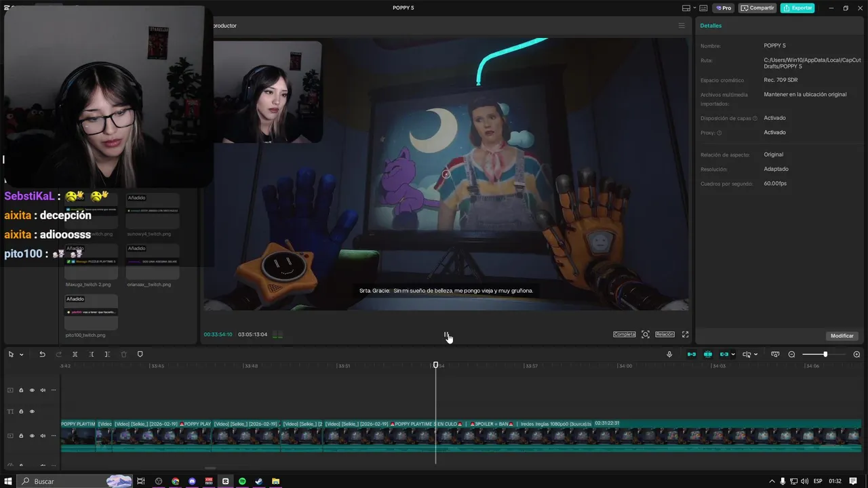
Task: Click the focus/zoom preview icon
Action: tap(646, 334)
